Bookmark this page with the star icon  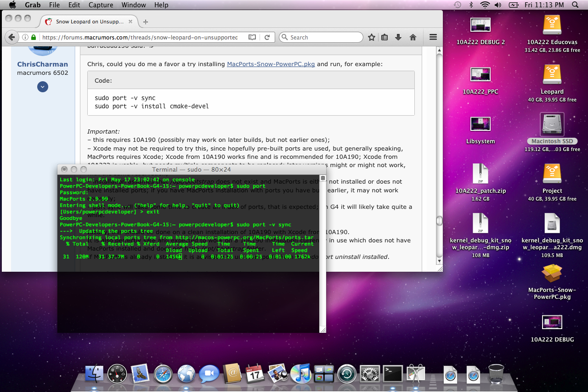[x=372, y=37]
